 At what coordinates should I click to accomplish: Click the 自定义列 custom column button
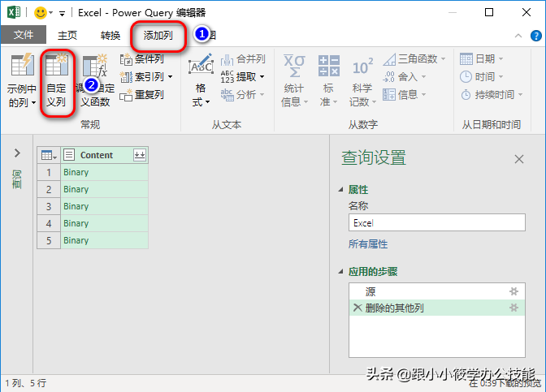coord(56,83)
